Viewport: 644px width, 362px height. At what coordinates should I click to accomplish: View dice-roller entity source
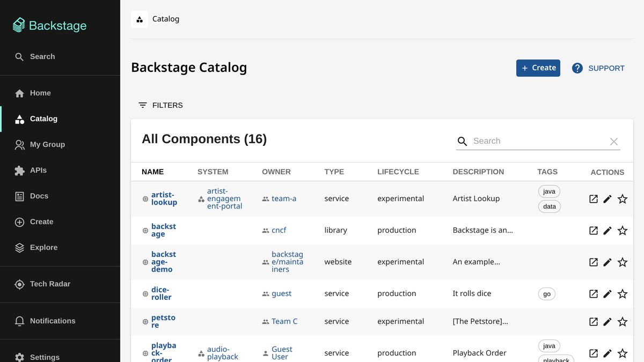click(594, 294)
